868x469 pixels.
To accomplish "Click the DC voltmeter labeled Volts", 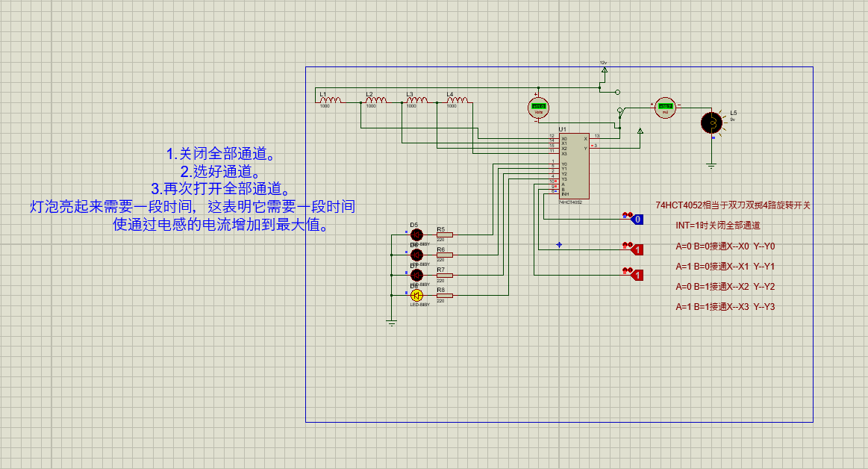I will click(x=538, y=107).
